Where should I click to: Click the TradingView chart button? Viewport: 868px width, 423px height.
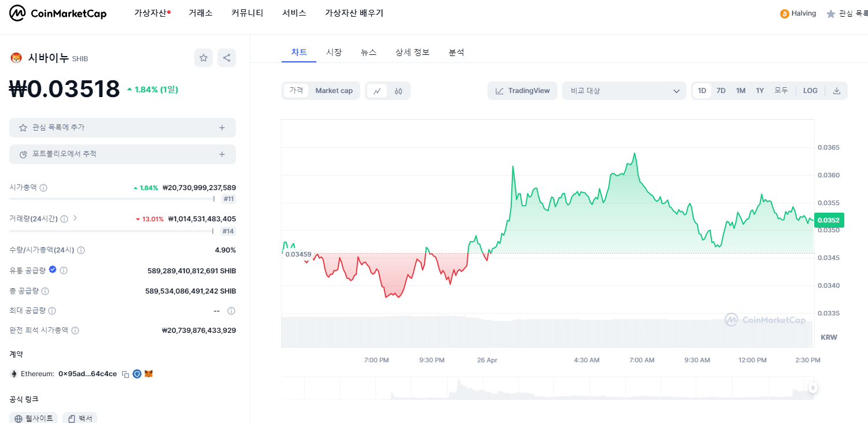(522, 91)
